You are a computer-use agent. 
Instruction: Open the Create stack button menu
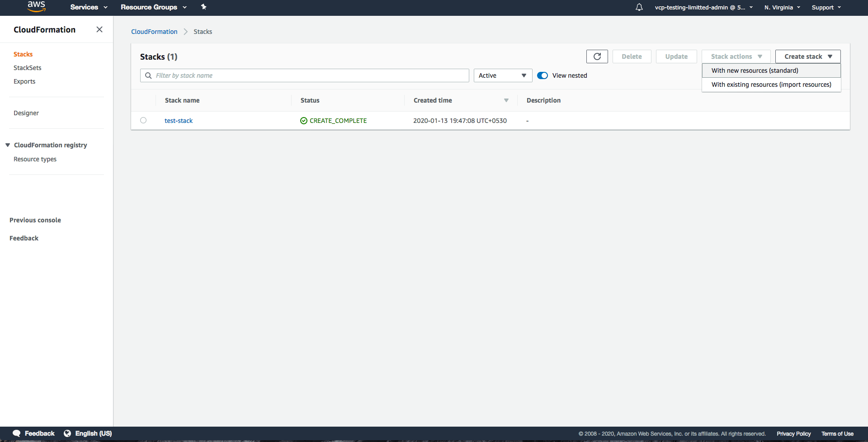tap(807, 56)
